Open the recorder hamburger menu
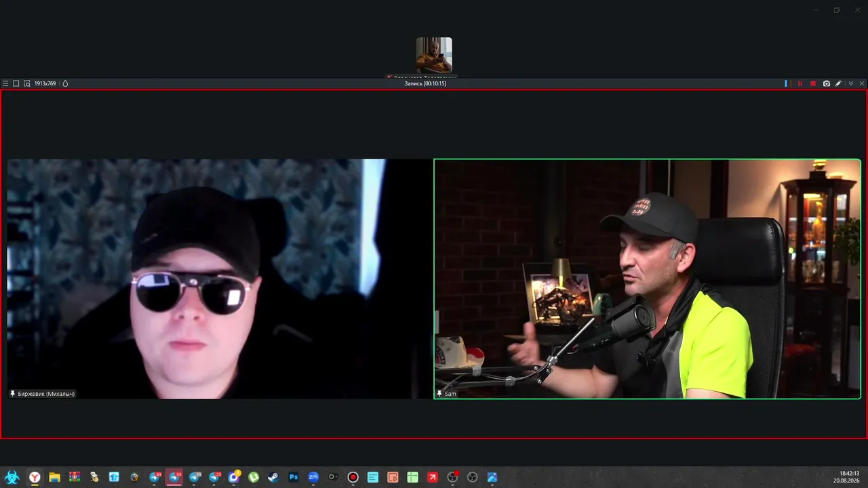This screenshot has height=488, width=868. 5,83
